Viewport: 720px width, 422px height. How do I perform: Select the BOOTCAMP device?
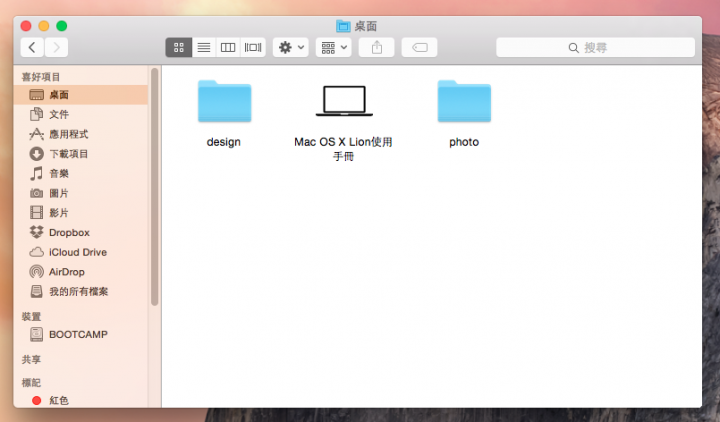81,334
